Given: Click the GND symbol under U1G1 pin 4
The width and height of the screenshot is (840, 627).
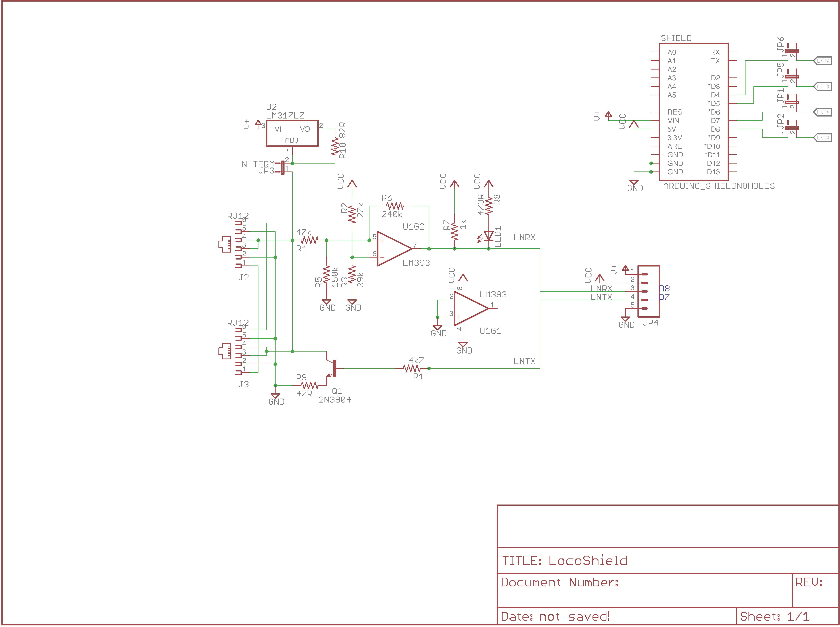Looking at the screenshot, I should (x=463, y=345).
